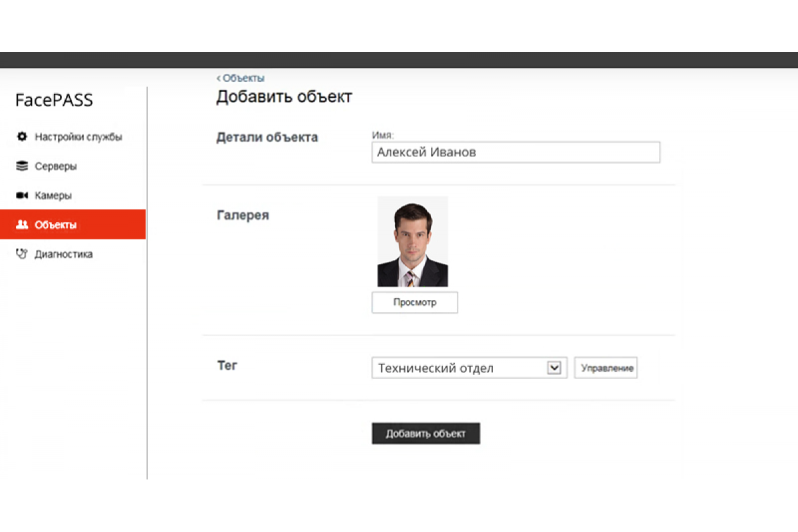The height and width of the screenshot is (532, 798).
Task: Select the Объекты menu item
Action: (73, 225)
